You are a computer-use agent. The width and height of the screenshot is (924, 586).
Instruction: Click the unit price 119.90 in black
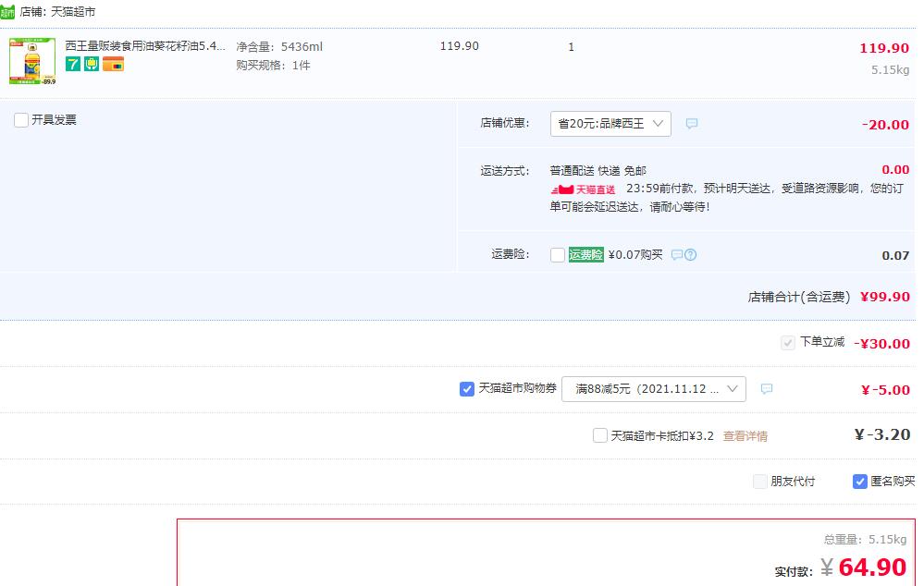tap(459, 46)
